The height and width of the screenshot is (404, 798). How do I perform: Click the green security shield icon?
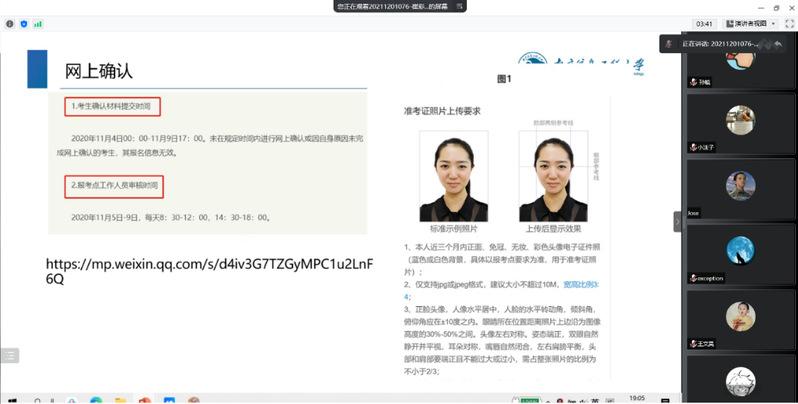tap(24, 23)
